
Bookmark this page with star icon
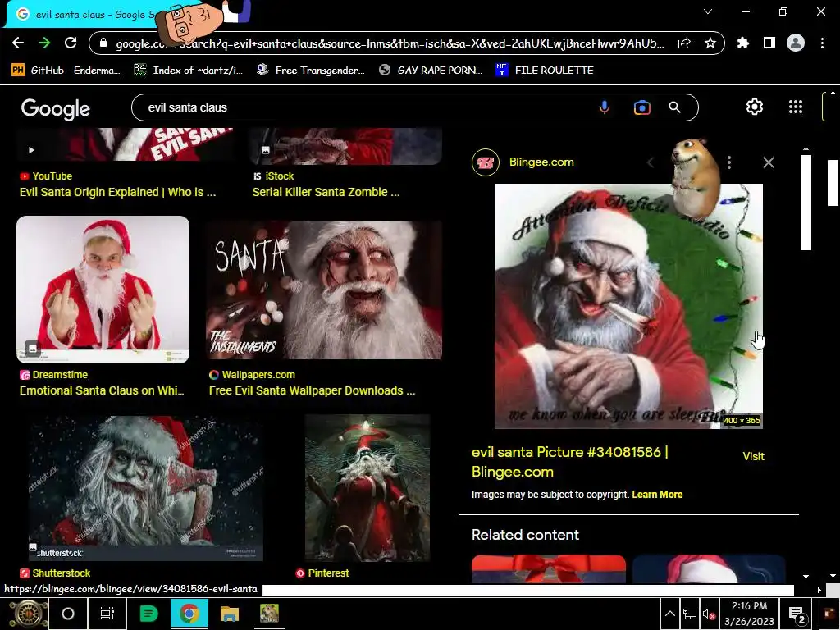click(710, 43)
